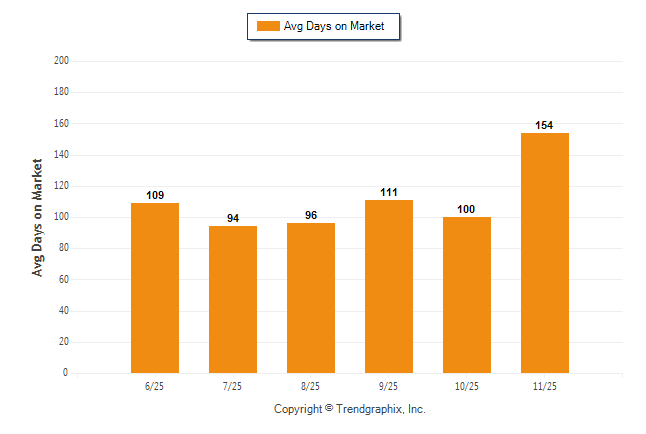Click the bar for 8/25
Image resolution: width=646 pixels, height=434 pixels.
pyautogui.click(x=311, y=298)
